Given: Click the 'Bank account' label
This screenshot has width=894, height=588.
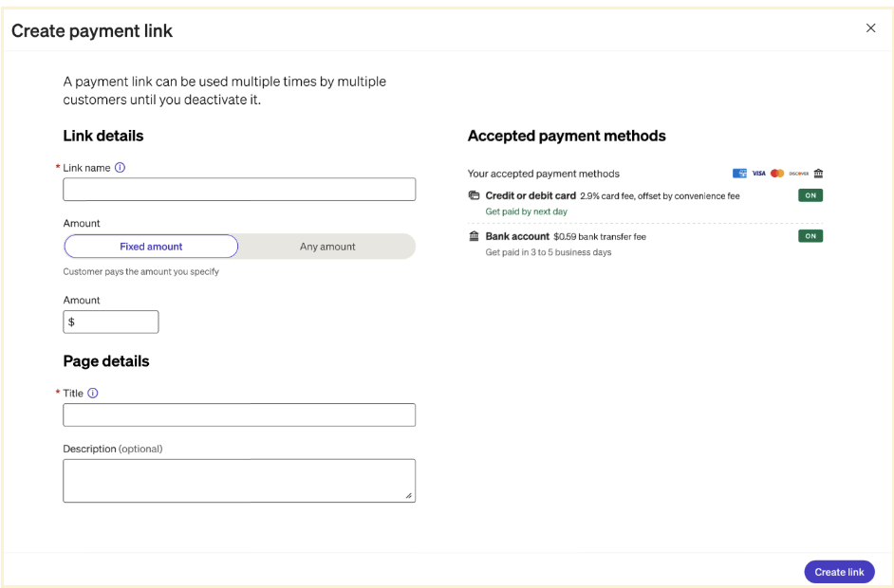Looking at the screenshot, I should pos(517,236).
